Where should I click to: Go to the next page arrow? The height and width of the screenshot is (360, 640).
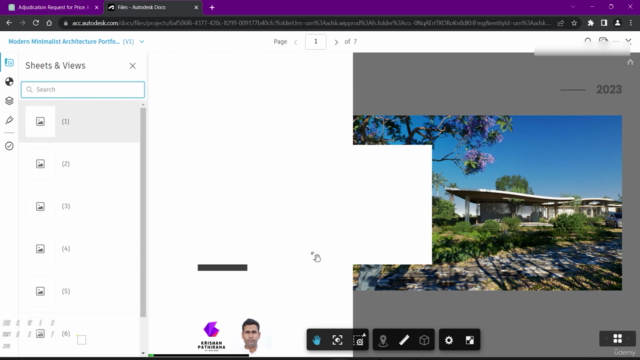click(336, 42)
